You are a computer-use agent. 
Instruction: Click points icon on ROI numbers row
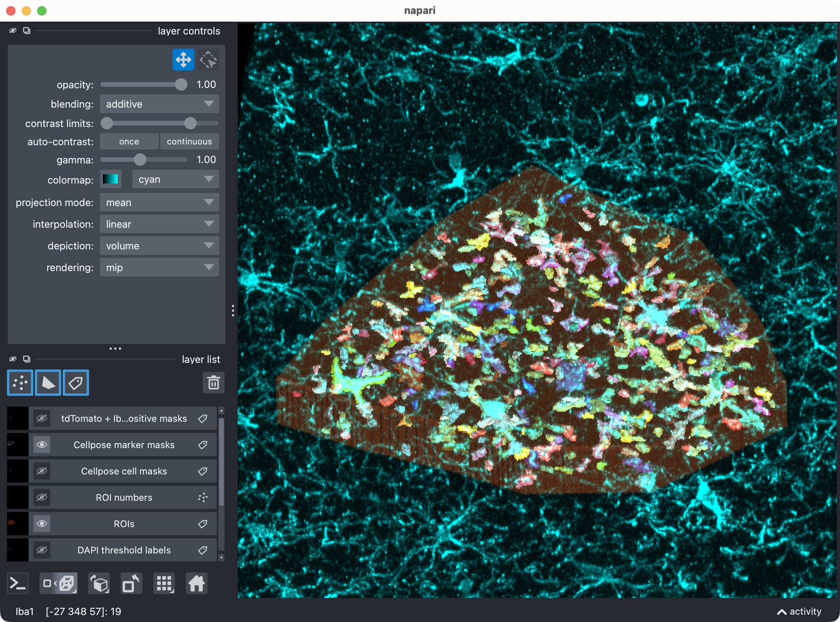pyautogui.click(x=203, y=498)
